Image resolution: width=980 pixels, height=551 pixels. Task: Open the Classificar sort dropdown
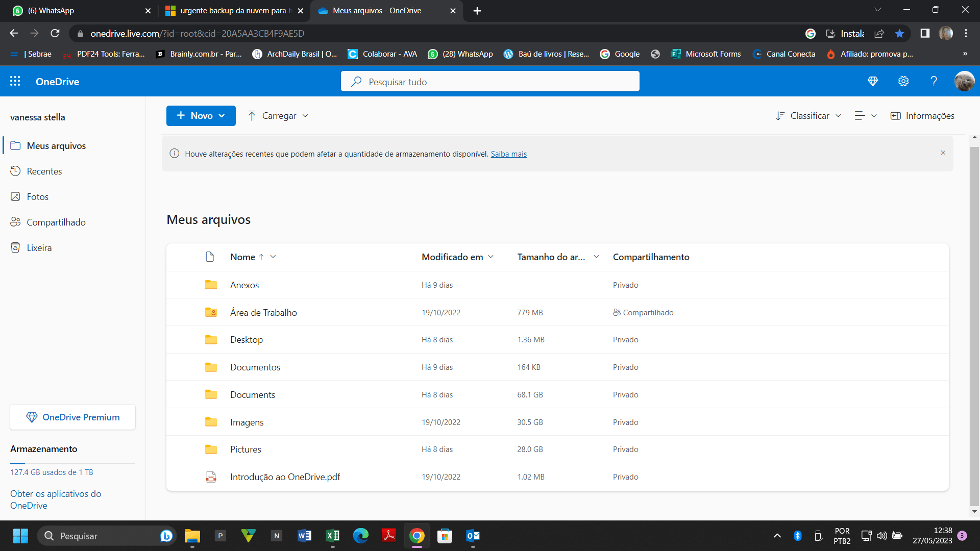(x=808, y=116)
